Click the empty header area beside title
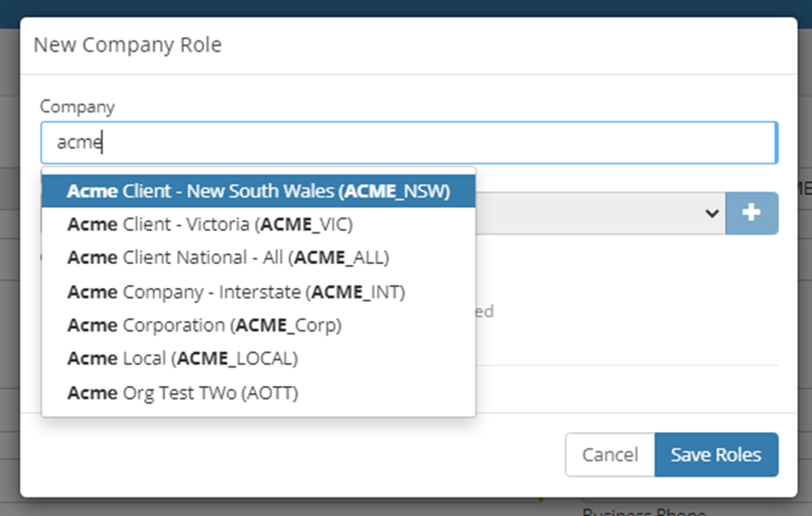This screenshot has height=516, width=812. pos(508,44)
